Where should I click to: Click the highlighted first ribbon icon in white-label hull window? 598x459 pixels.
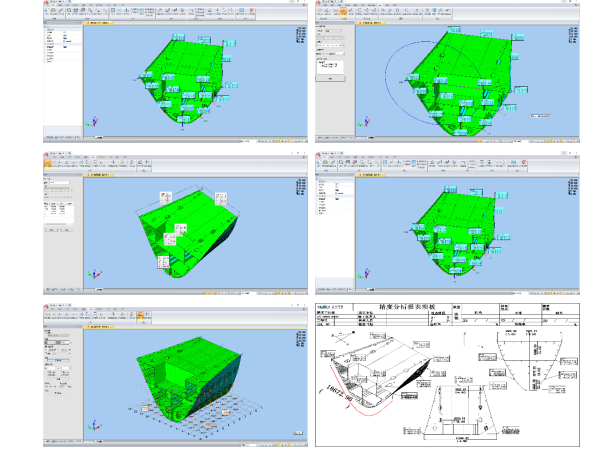[47, 164]
